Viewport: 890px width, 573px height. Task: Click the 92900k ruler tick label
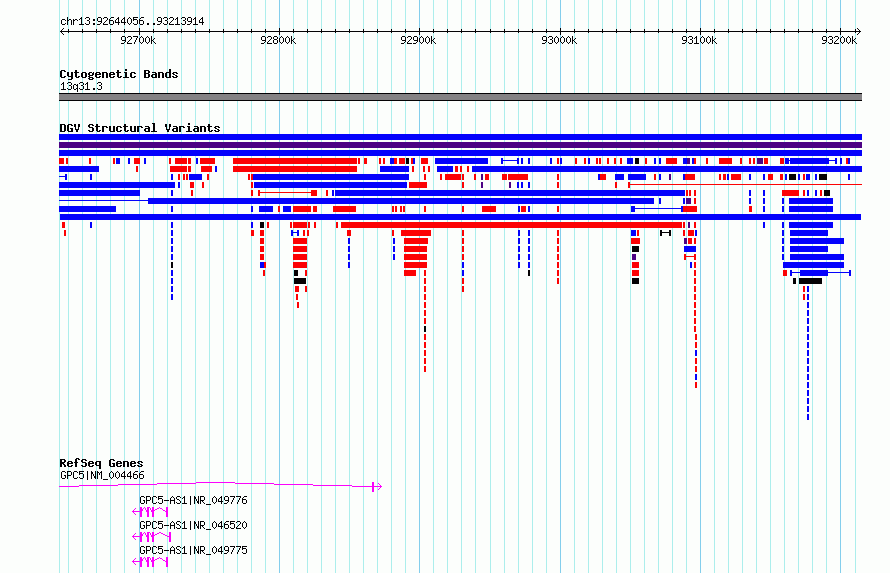[418, 40]
